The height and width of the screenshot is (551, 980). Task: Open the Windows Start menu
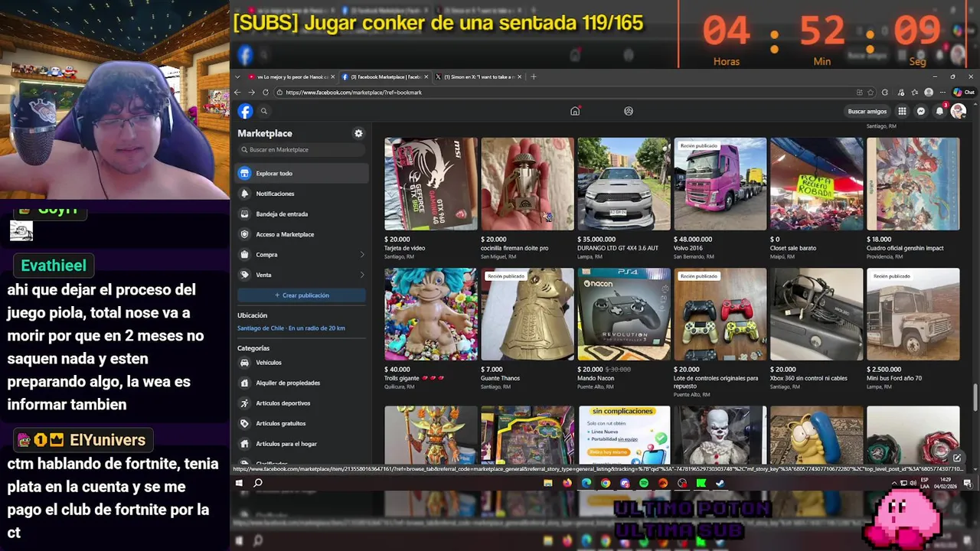click(239, 483)
